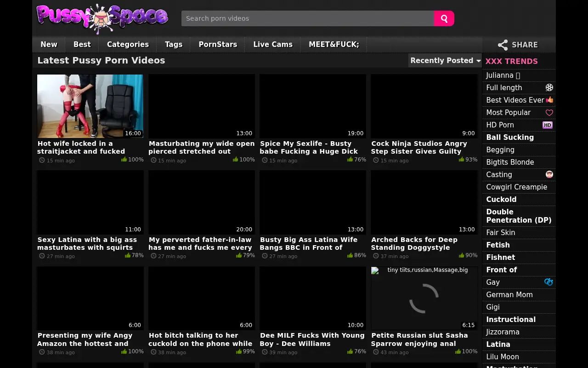Click the XXX TRENDS sidebar heading
Image resolution: width=588 pixels, height=368 pixels.
511,61
